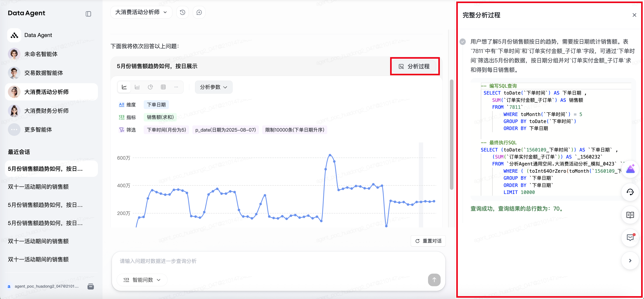
Task: Open the 智能问数 mode dropdown
Action: point(142,280)
